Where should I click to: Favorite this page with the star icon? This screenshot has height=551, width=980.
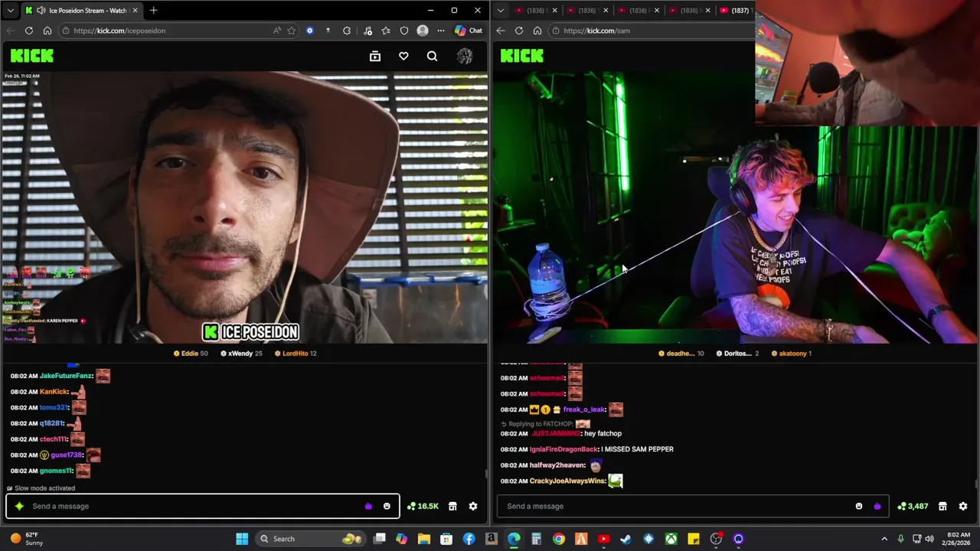tap(292, 31)
